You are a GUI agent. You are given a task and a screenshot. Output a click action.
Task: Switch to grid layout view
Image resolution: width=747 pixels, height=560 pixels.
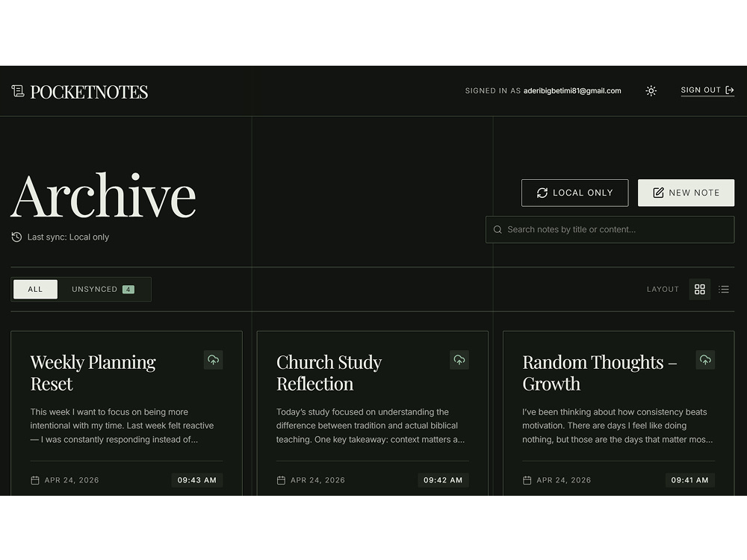[x=699, y=289]
